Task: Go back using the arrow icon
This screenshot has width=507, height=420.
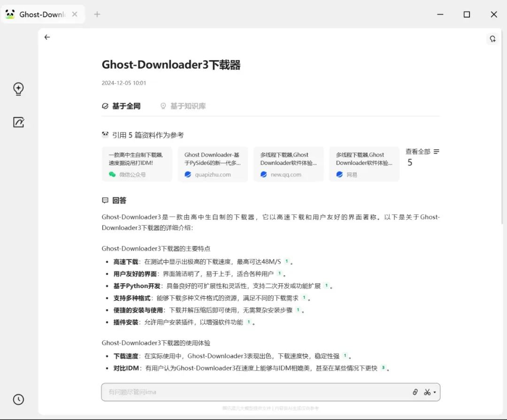Action: click(47, 37)
